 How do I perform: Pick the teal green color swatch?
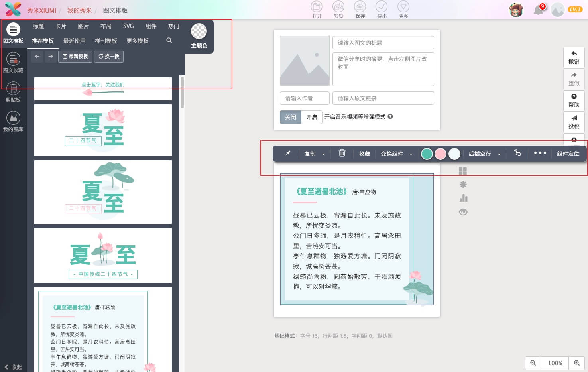(x=427, y=154)
